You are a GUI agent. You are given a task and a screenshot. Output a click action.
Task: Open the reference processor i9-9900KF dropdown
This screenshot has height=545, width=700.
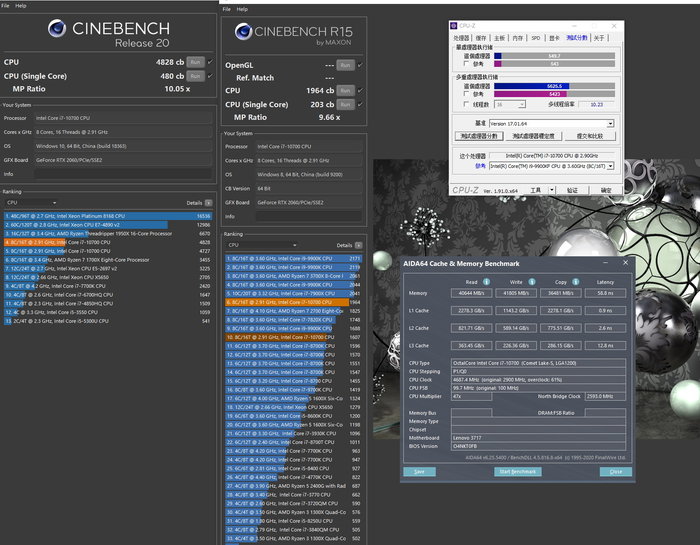551,166
